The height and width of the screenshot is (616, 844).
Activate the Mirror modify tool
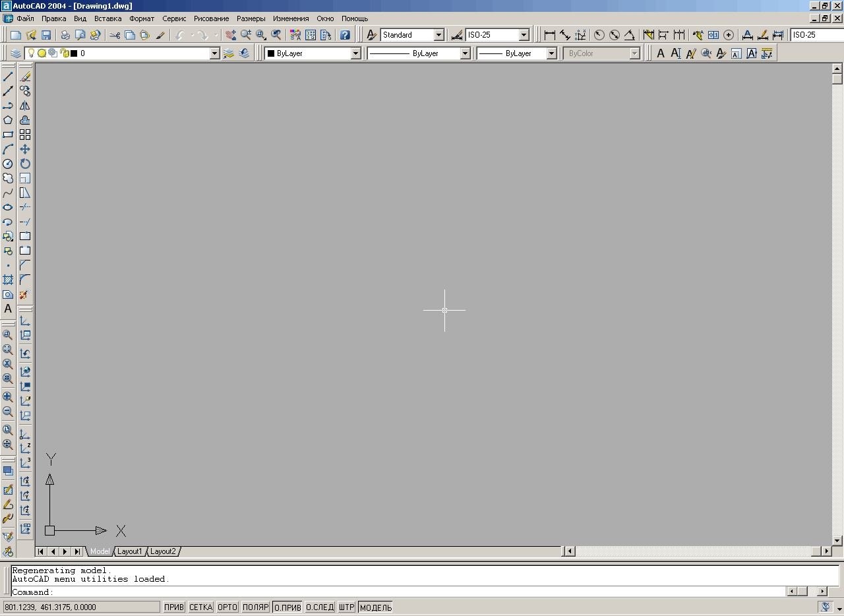[x=25, y=106]
